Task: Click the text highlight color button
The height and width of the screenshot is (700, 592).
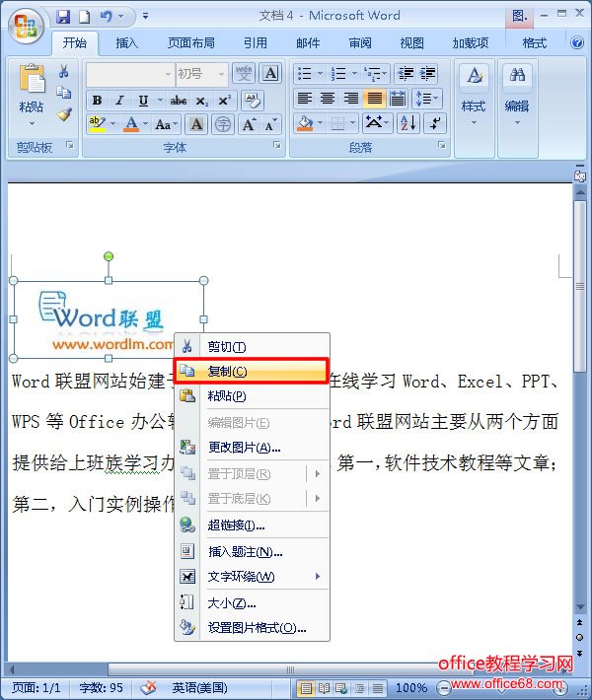Action: (97, 124)
